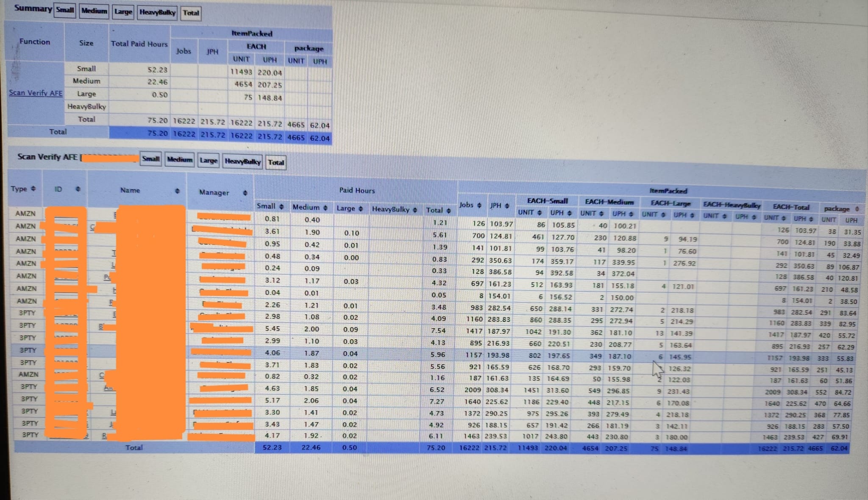Sort EACH-Medium UNIT column arrows

(x=602, y=213)
